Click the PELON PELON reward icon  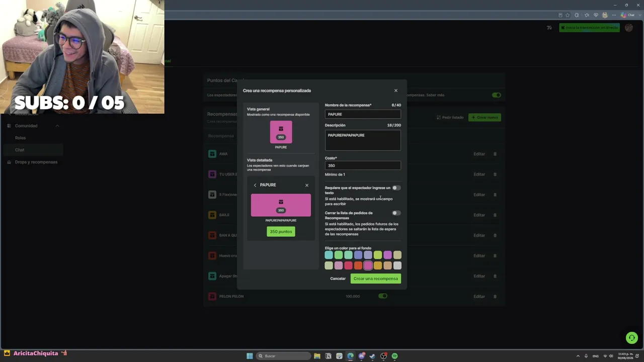coord(212,296)
